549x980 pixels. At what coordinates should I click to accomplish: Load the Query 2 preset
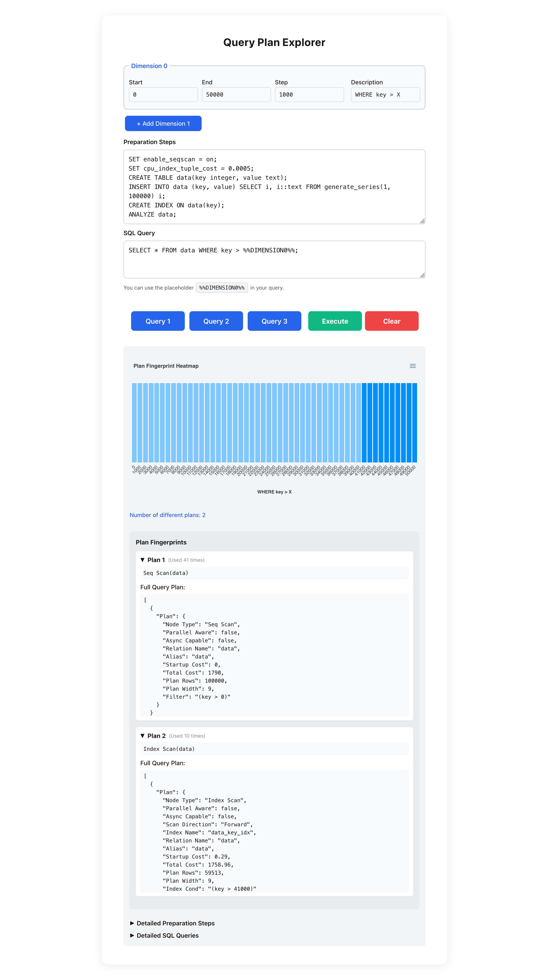pyautogui.click(x=216, y=321)
